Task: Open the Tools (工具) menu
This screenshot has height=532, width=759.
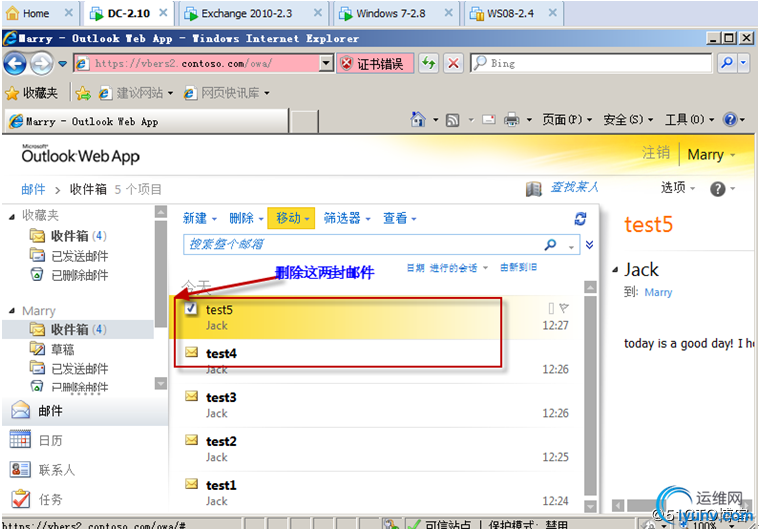Action: pyautogui.click(x=689, y=120)
